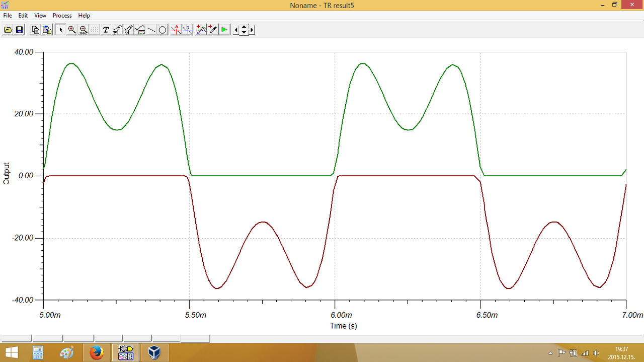Select the circle drawing tool
Viewport: 644px width, 362px height.
(163, 30)
